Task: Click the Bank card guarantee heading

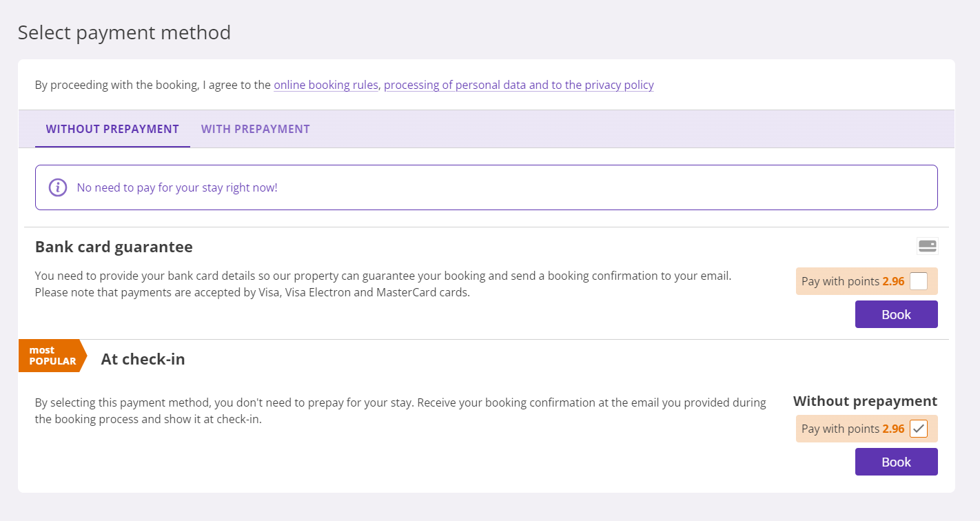Action: click(x=114, y=247)
